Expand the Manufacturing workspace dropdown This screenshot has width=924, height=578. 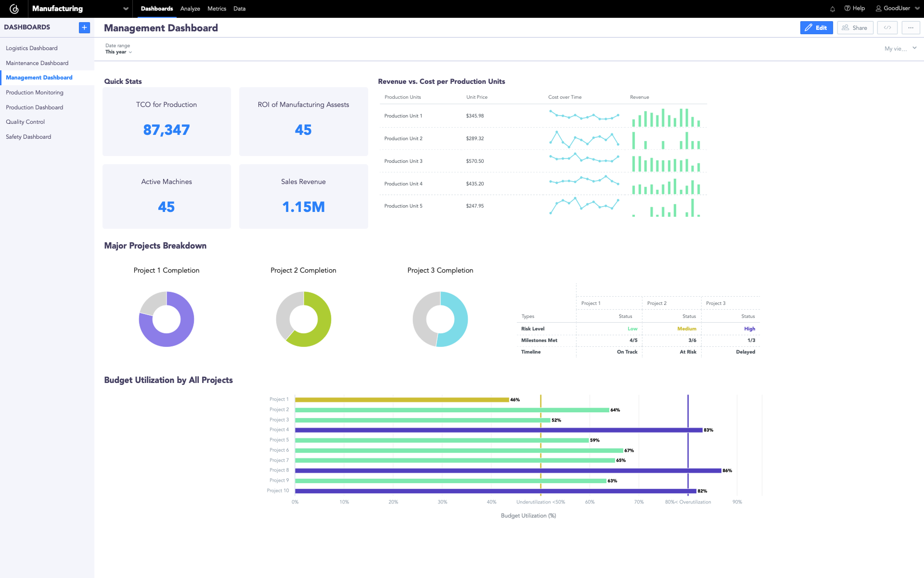[x=125, y=9]
